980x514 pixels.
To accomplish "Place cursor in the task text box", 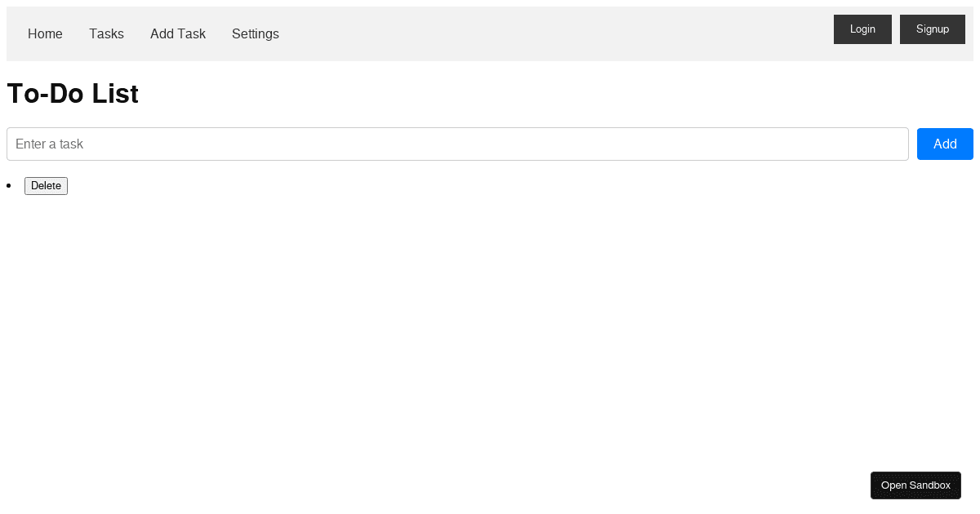I will [457, 144].
